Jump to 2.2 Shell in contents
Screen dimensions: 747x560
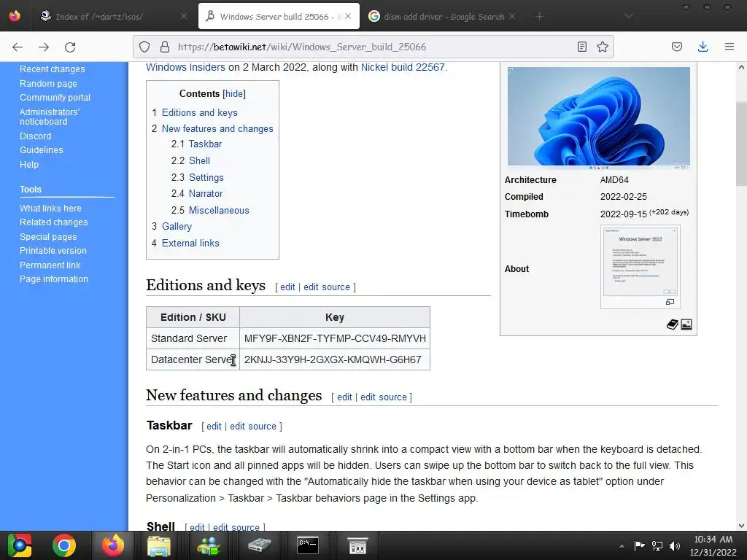[x=199, y=160]
